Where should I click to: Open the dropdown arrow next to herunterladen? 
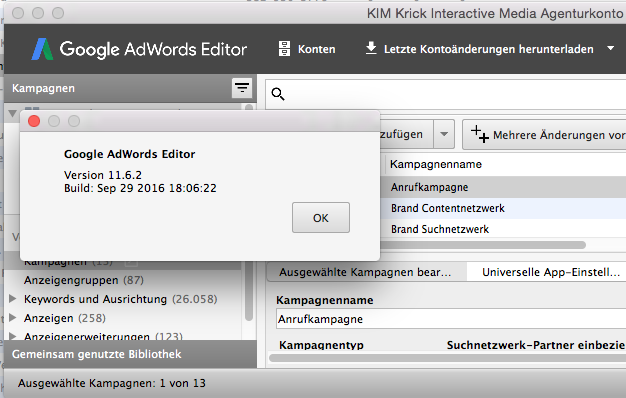[x=610, y=48]
